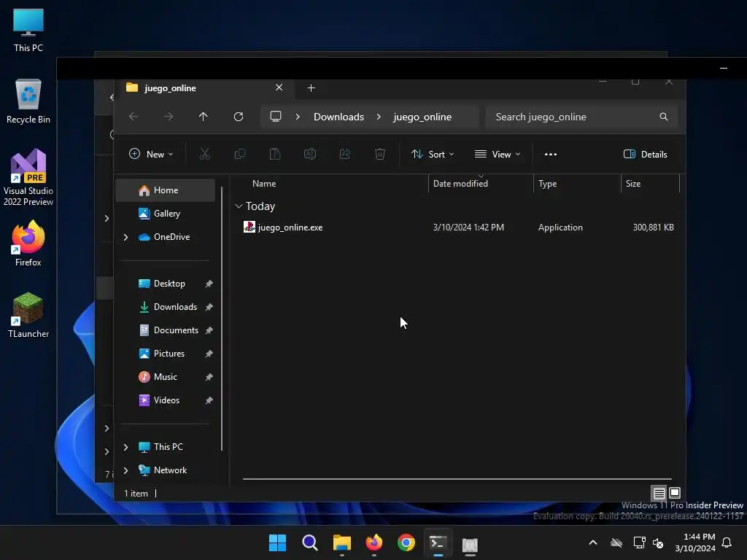Expand This PC in navigation pane

125,447
